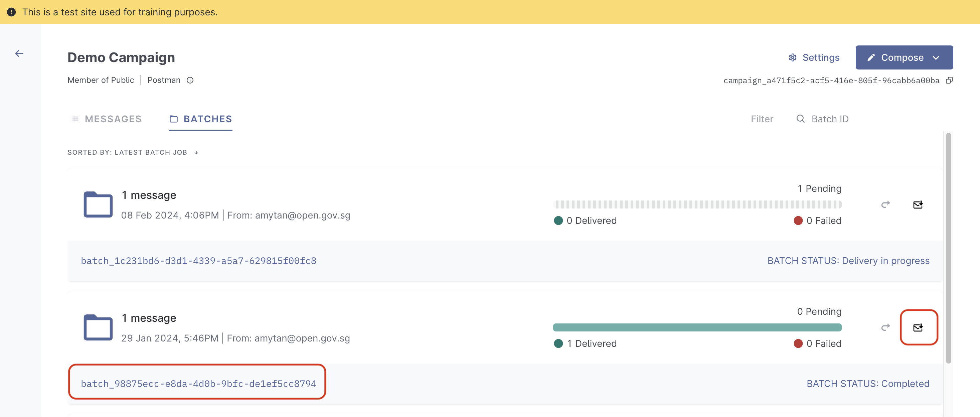The width and height of the screenshot is (980, 417).
Task: Click the completed green delivery progress bar
Action: pos(696,327)
